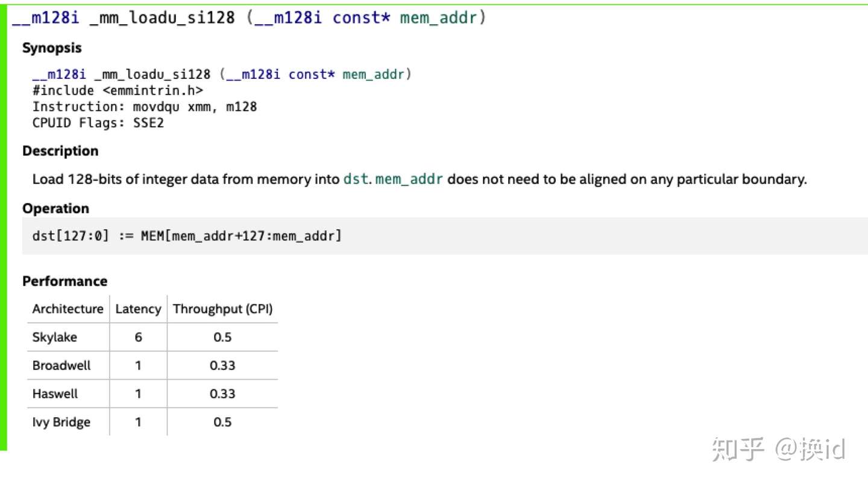
Task: Select the Ivy Bridge row label
Action: coord(61,423)
